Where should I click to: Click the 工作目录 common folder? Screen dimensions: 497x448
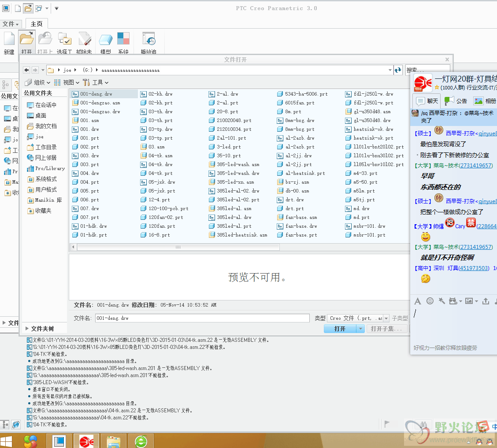pos(42,147)
